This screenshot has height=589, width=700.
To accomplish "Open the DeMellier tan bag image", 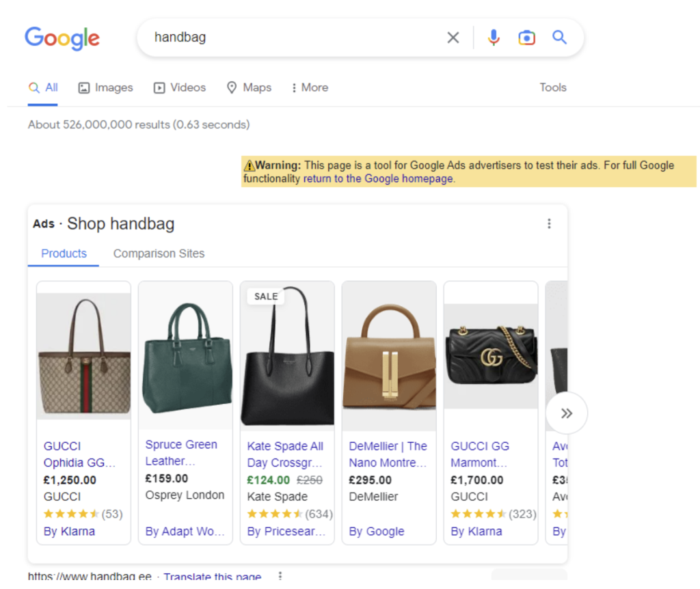I will point(389,356).
